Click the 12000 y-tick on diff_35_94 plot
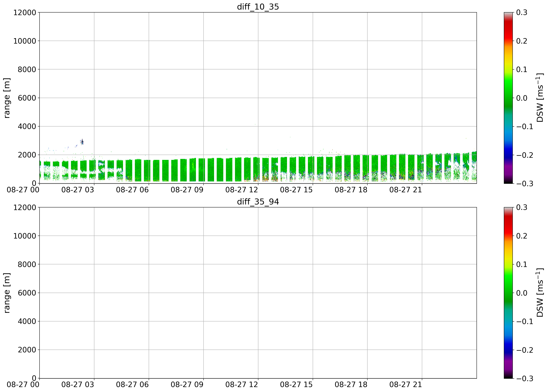The image size is (548, 392). tap(25, 208)
